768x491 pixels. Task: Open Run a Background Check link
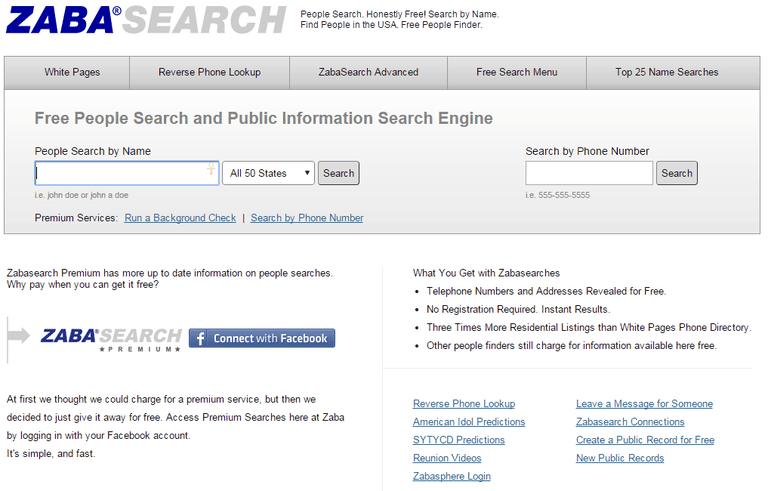click(x=180, y=218)
